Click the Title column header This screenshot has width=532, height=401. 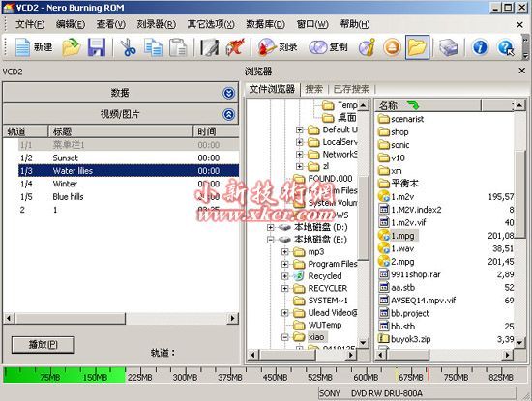(121, 131)
